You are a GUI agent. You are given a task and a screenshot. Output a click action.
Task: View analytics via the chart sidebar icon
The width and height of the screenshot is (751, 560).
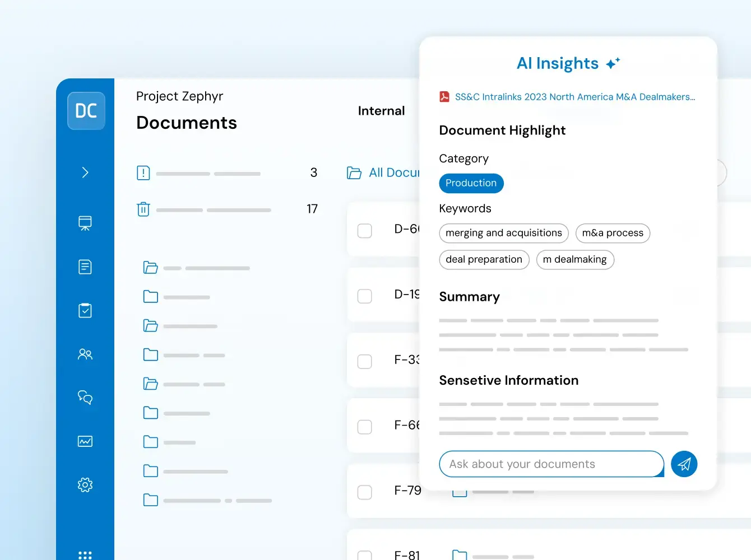coord(85,441)
